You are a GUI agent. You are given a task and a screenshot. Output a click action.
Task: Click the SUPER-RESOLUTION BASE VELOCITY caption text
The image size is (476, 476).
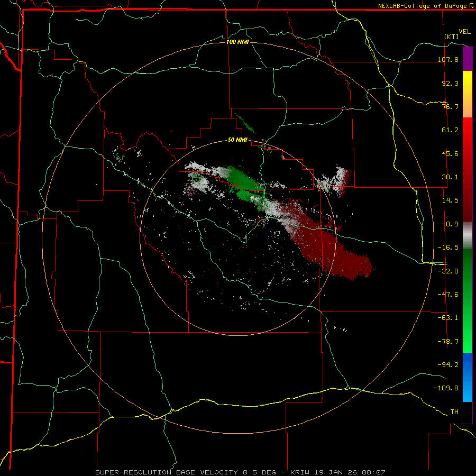[168, 472]
